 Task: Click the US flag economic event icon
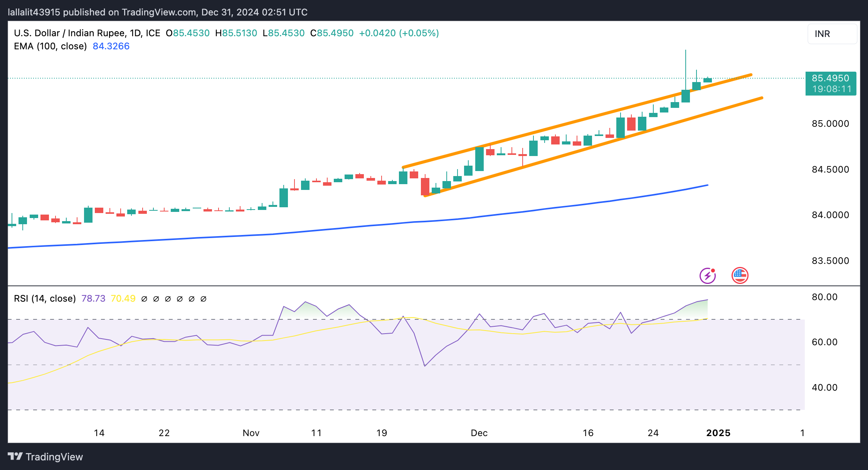740,275
